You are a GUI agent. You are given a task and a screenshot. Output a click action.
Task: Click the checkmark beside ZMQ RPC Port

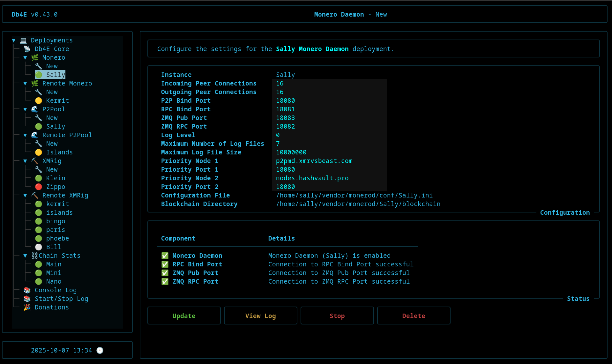[x=165, y=281]
